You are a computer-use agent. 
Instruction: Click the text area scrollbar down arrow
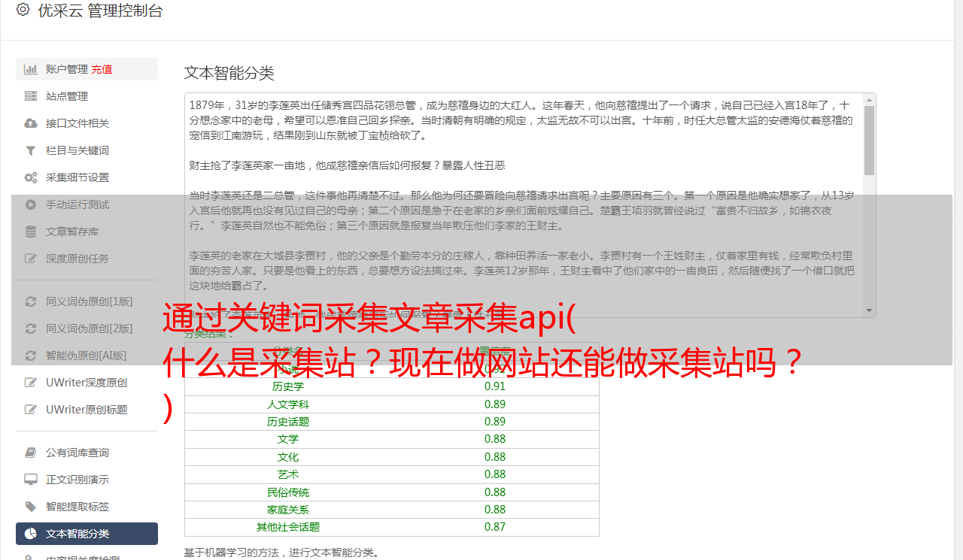click(x=870, y=310)
